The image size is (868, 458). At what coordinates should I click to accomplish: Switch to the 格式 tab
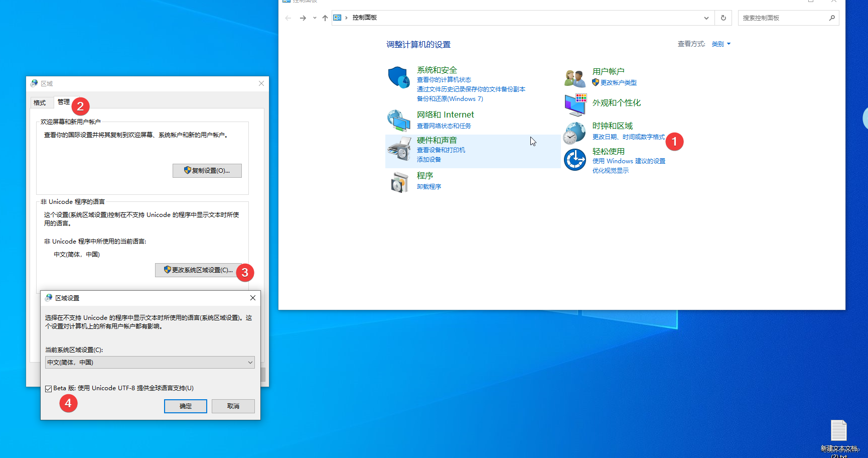pos(41,102)
